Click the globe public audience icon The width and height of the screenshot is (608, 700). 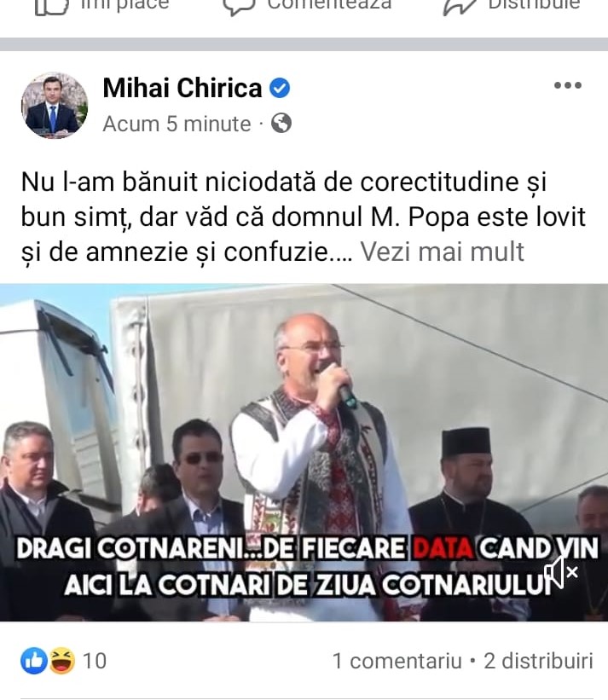coord(281,124)
